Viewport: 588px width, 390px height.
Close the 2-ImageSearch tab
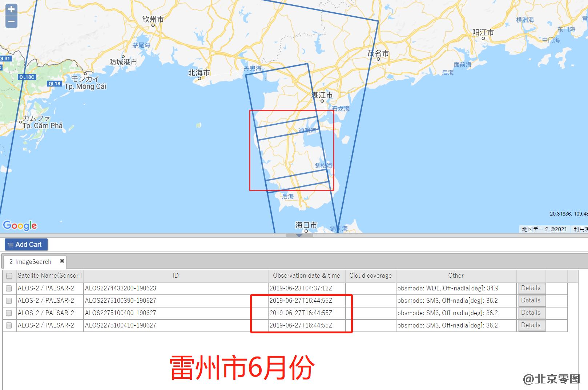(62, 261)
